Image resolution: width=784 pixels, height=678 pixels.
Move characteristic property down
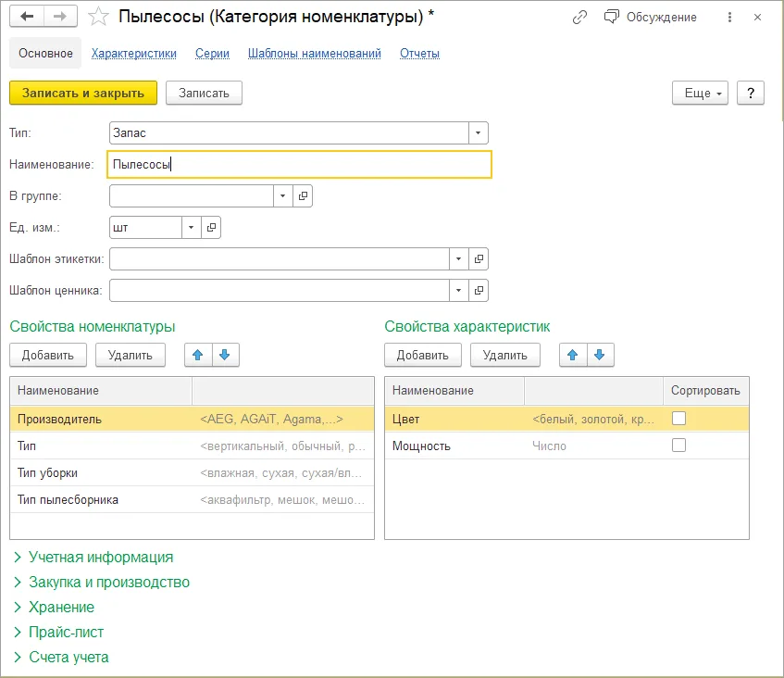600,356
